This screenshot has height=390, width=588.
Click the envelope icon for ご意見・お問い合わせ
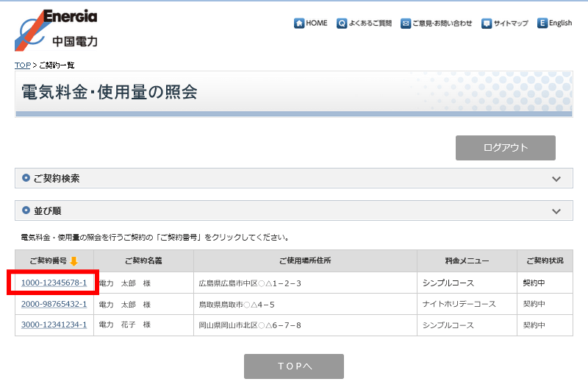[x=406, y=24]
